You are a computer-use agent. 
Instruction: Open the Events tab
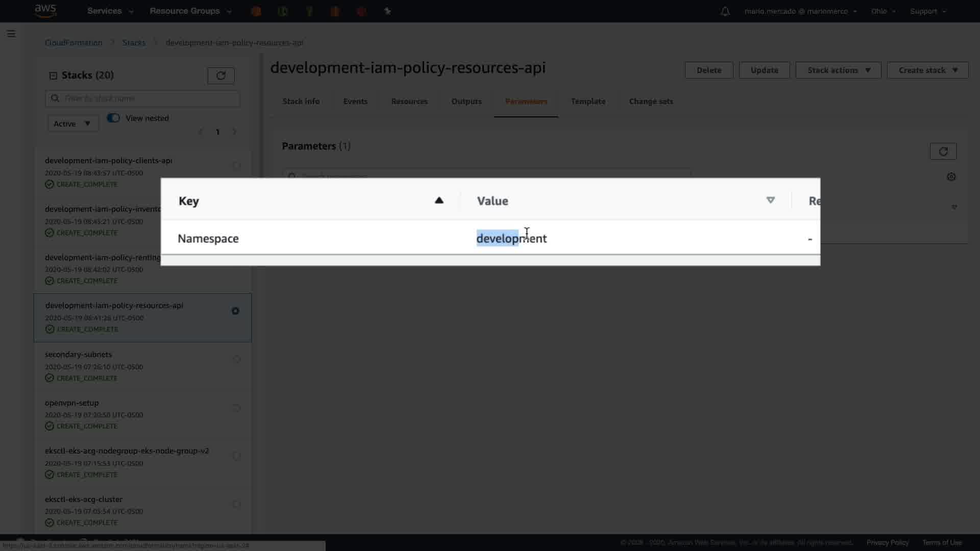point(355,102)
